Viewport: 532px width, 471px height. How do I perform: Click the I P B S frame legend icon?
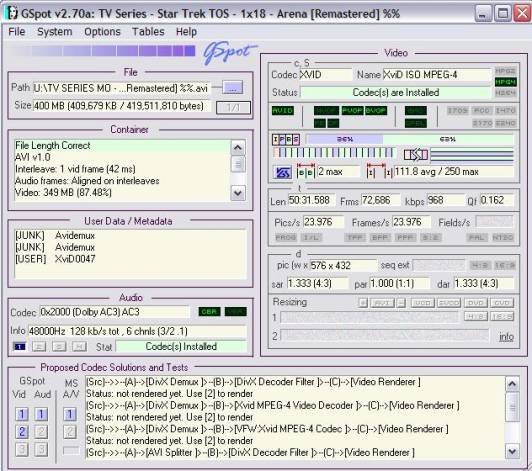pyautogui.click(x=286, y=139)
